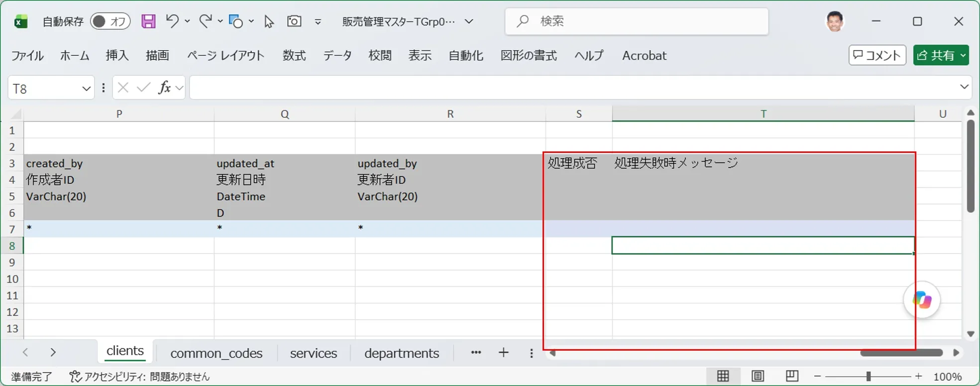
Task: Click the zoom slider handle
Action: click(869, 377)
